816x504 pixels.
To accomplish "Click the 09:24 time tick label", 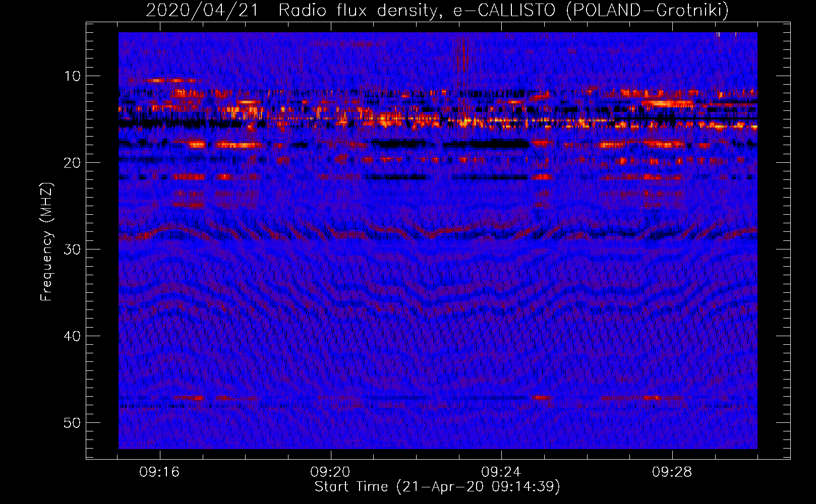I will 501,472.
